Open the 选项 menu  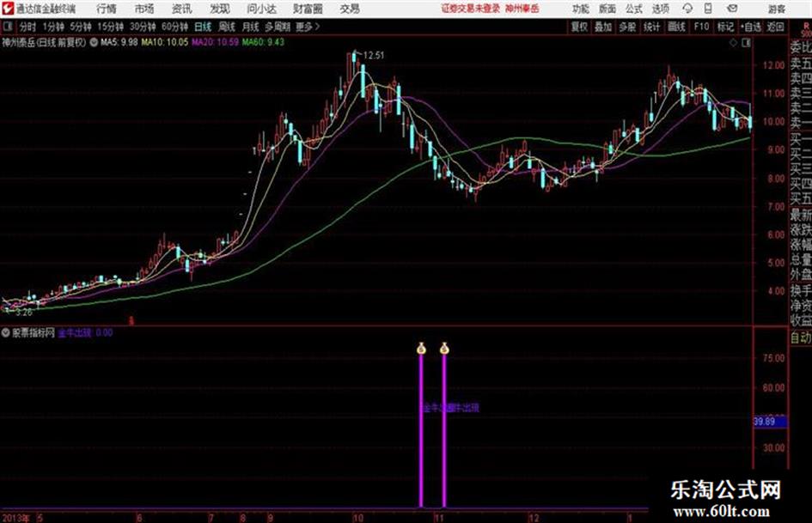(x=661, y=9)
